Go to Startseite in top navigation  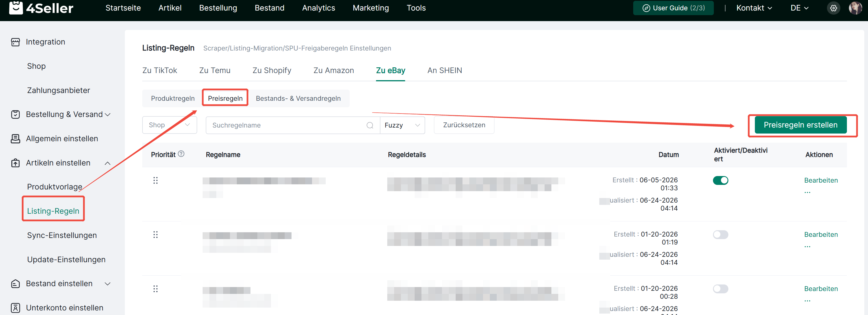tap(123, 8)
